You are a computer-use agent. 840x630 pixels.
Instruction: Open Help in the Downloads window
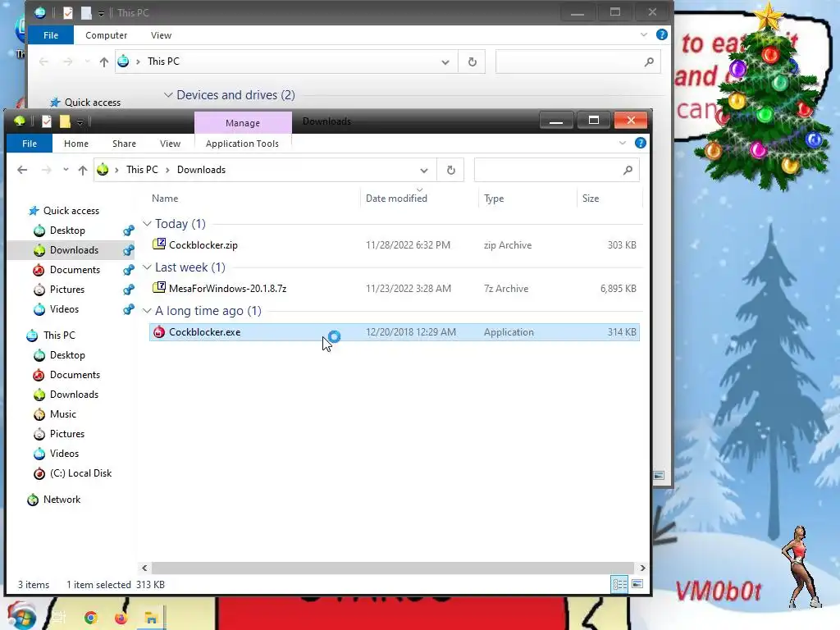(x=640, y=143)
